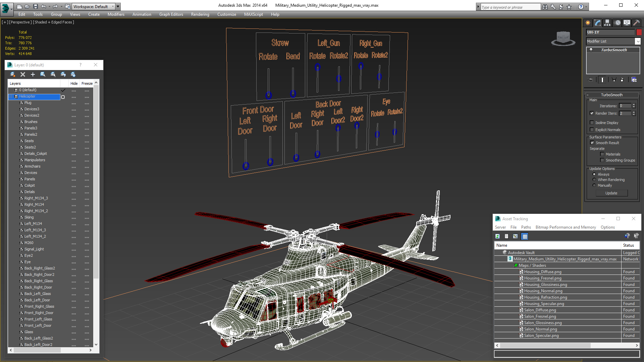
Task: Open Paths menu in Asset Tracking
Action: (526, 227)
